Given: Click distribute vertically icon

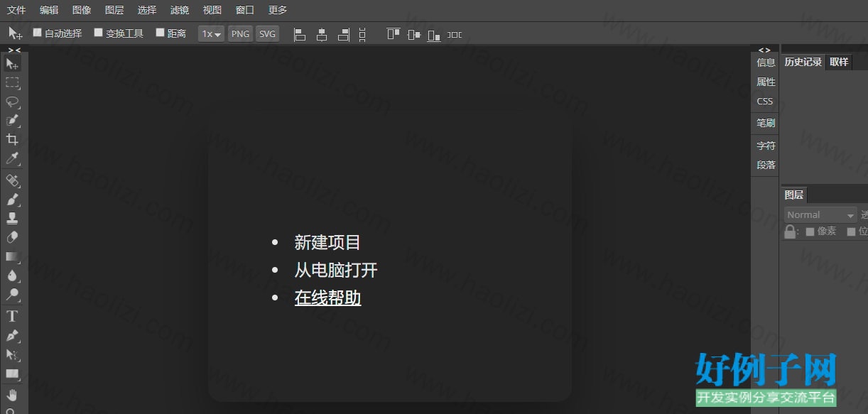Looking at the screenshot, I should (x=362, y=34).
